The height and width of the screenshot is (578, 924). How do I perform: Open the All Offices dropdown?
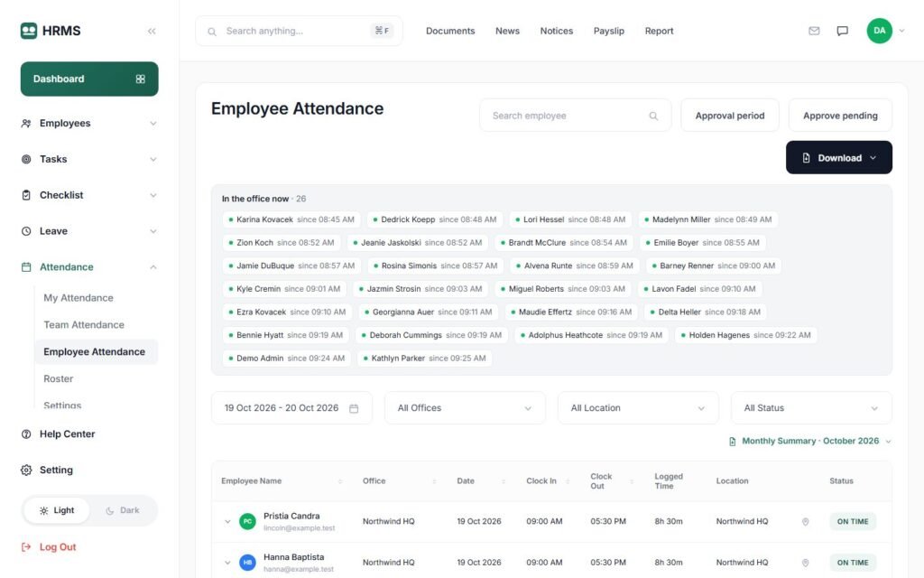pyautogui.click(x=465, y=408)
